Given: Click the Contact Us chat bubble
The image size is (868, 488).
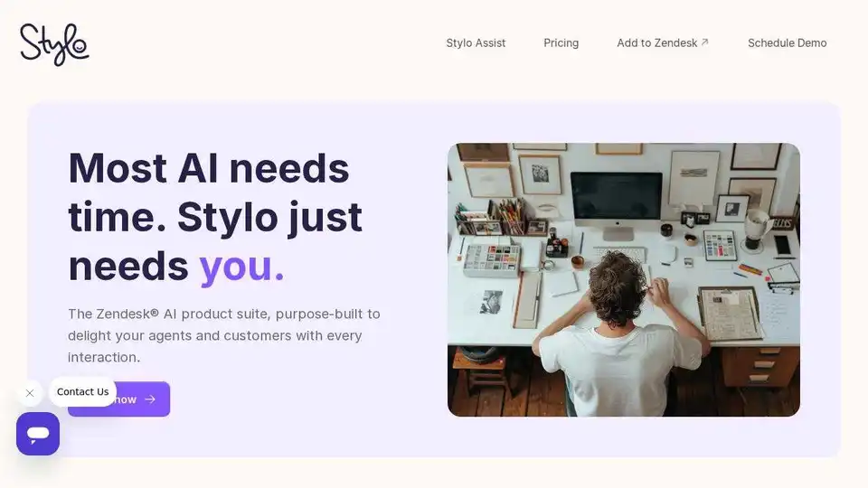Looking at the screenshot, I should coord(82,391).
